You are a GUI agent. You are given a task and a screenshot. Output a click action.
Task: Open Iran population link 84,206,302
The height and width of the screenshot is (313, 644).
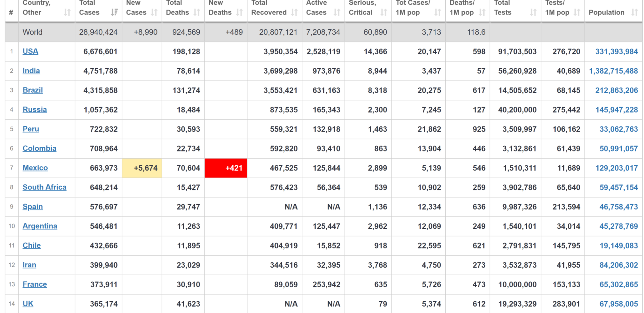619,265
